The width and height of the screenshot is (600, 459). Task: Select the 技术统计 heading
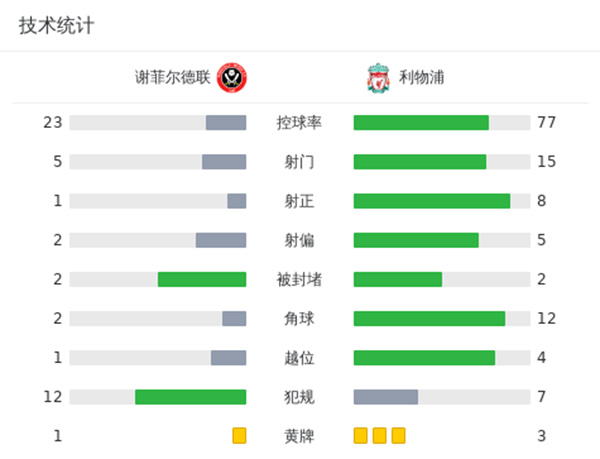tap(56, 26)
